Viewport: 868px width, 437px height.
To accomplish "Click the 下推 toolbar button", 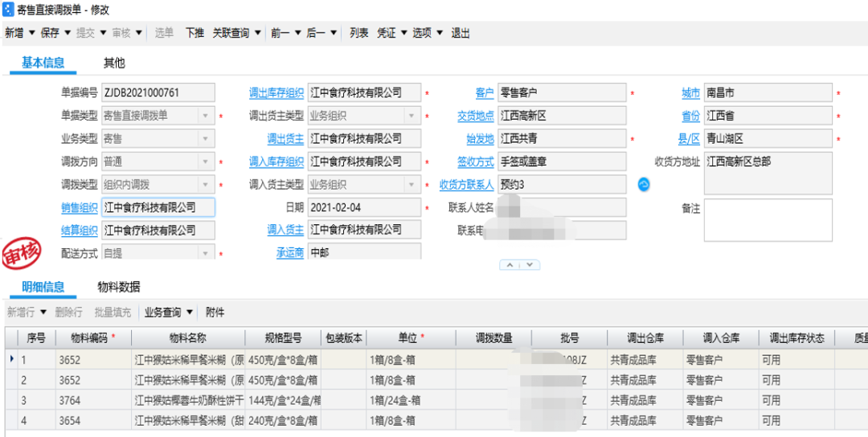I will point(194,33).
